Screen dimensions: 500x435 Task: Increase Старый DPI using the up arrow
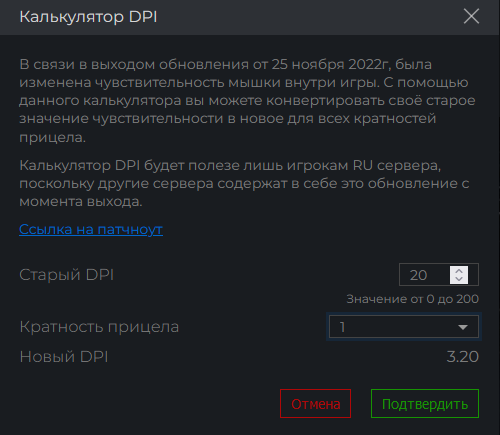[x=459, y=271]
